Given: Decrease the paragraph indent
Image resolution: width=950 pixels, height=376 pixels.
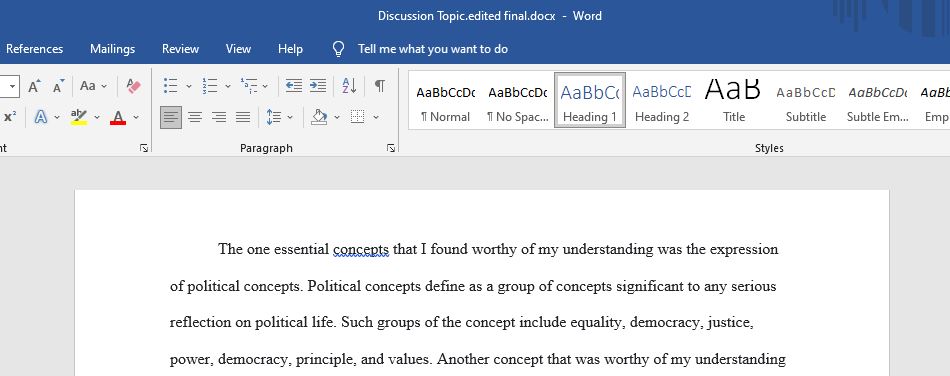Looking at the screenshot, I should pyautogui.click(x=294, y=86).
